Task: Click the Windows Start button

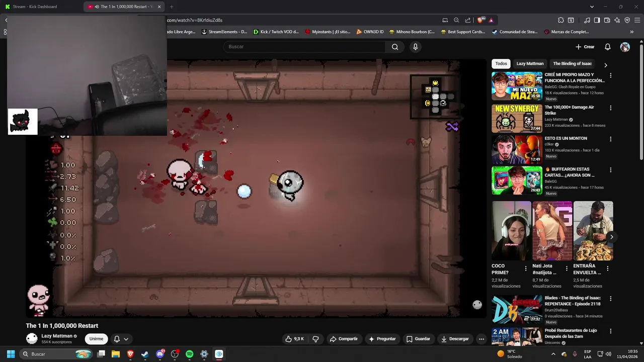Action: tap(11, 354)
